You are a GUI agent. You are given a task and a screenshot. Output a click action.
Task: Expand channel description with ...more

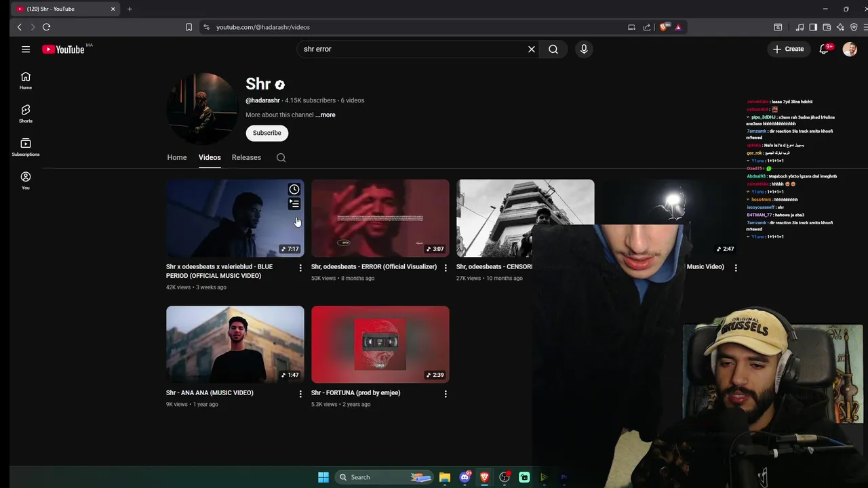(x=325, y=115)
